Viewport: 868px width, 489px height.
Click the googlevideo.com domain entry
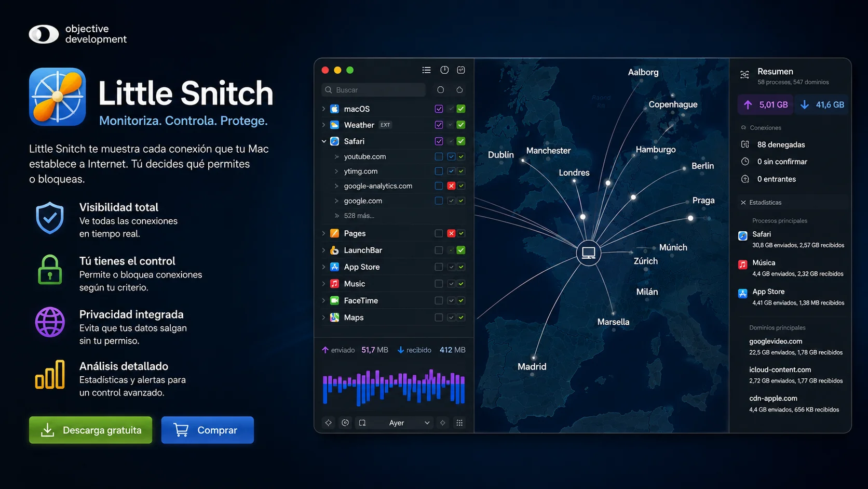pos(795,347)
